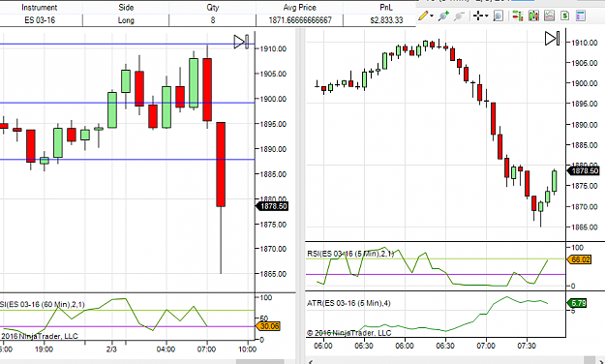Open the Chart Trader icon

pos(518,15)
